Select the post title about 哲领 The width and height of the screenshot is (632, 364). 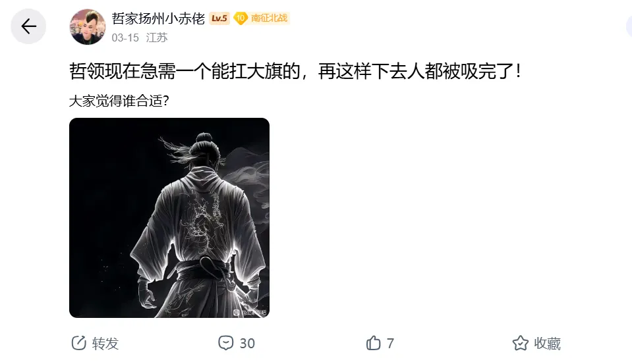(296, 71)
